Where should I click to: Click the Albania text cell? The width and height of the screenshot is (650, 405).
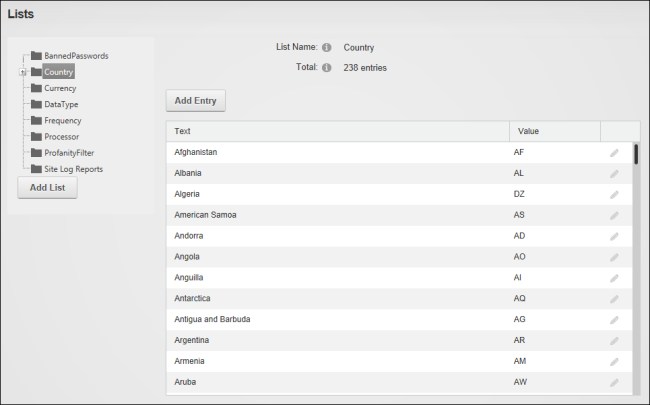coord(338,173)
